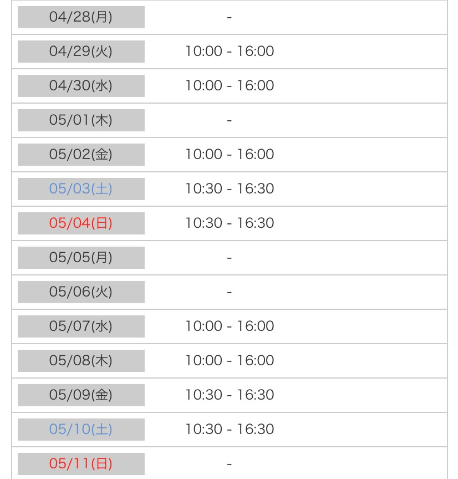Select the 05/08(木) date cell
The image size is (458, 479).
81,361
